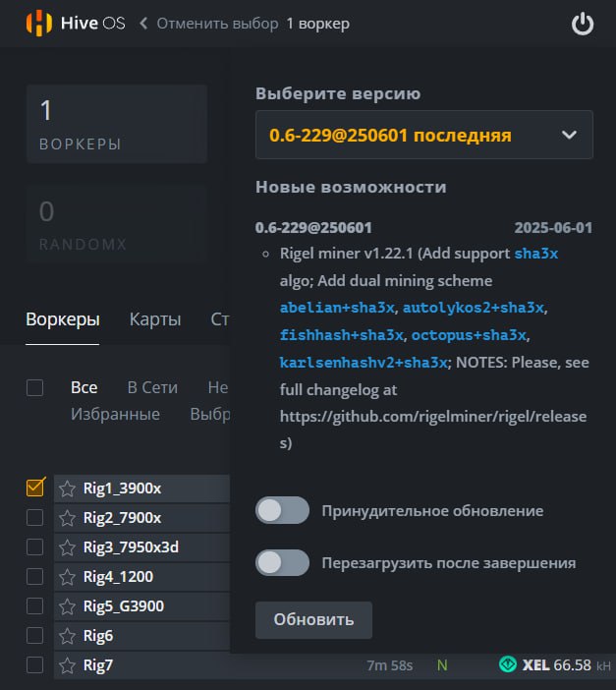Star the Rig7 worker
Screen dimensions: 616x690
[x=67, y=665]
